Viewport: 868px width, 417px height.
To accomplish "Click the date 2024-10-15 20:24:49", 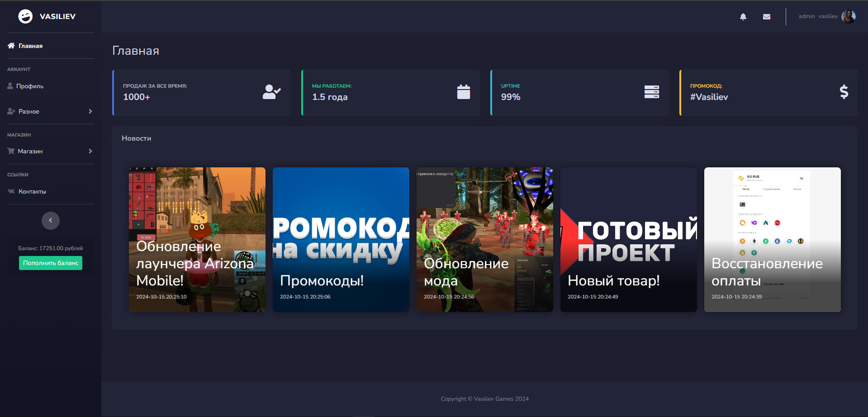I will pos(593,297).
